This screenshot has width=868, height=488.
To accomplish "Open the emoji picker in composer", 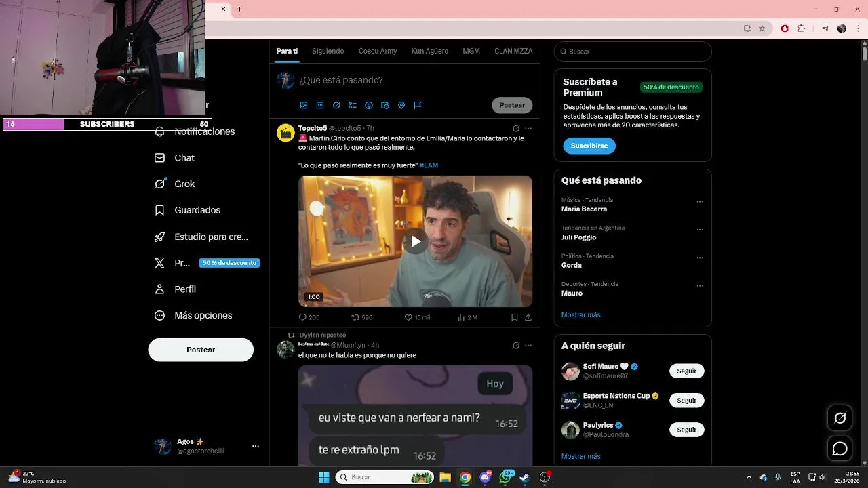I will [x=369, y=105].
